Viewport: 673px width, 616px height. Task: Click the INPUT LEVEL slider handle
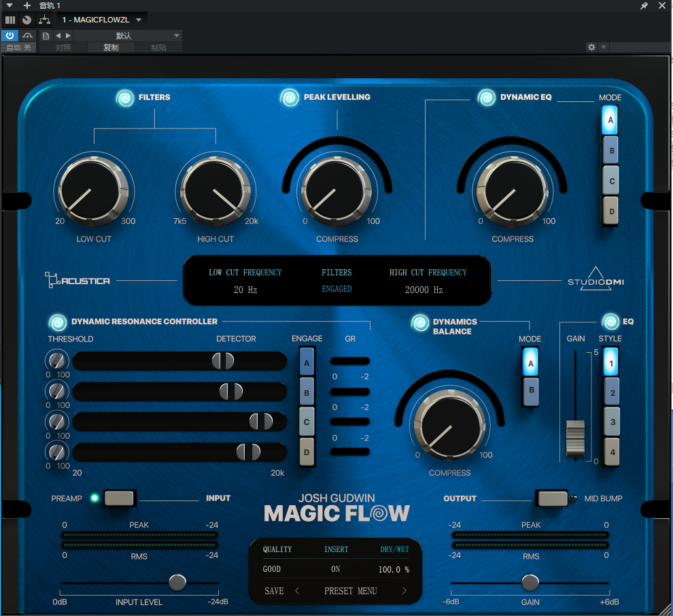(x=177, y=582)
